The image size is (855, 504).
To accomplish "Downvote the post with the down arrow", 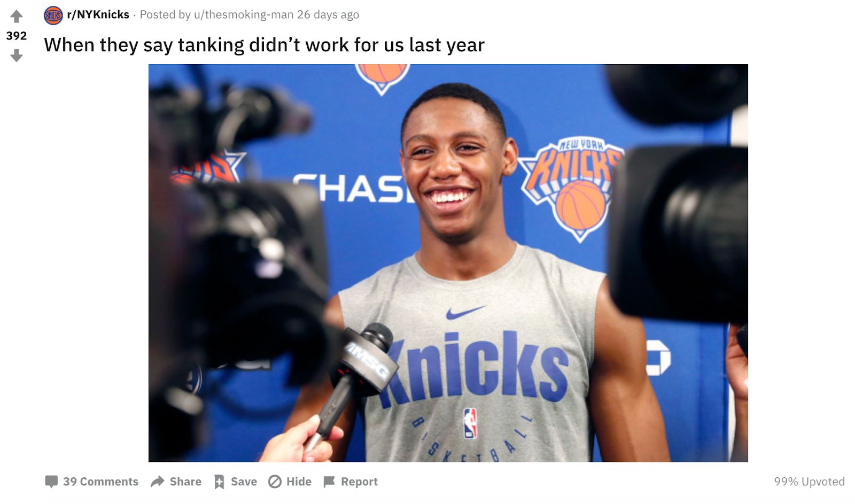I will pyautogui.click(x=17, y=56).
